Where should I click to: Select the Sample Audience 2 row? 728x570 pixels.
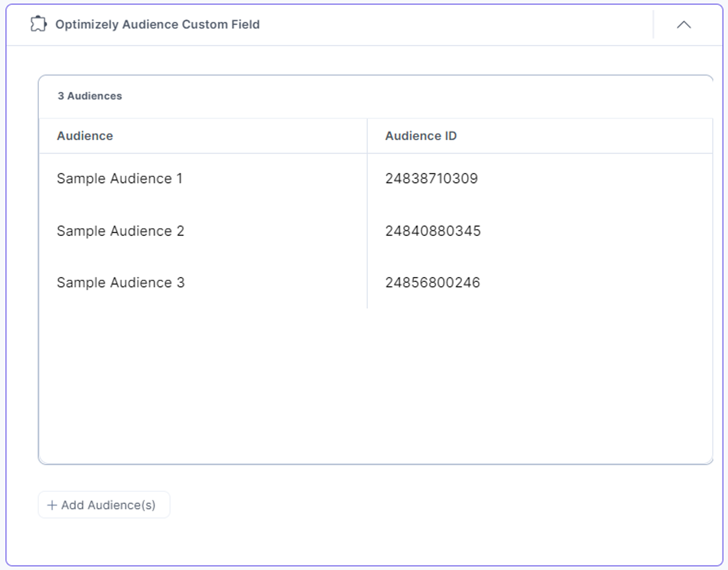376,231
